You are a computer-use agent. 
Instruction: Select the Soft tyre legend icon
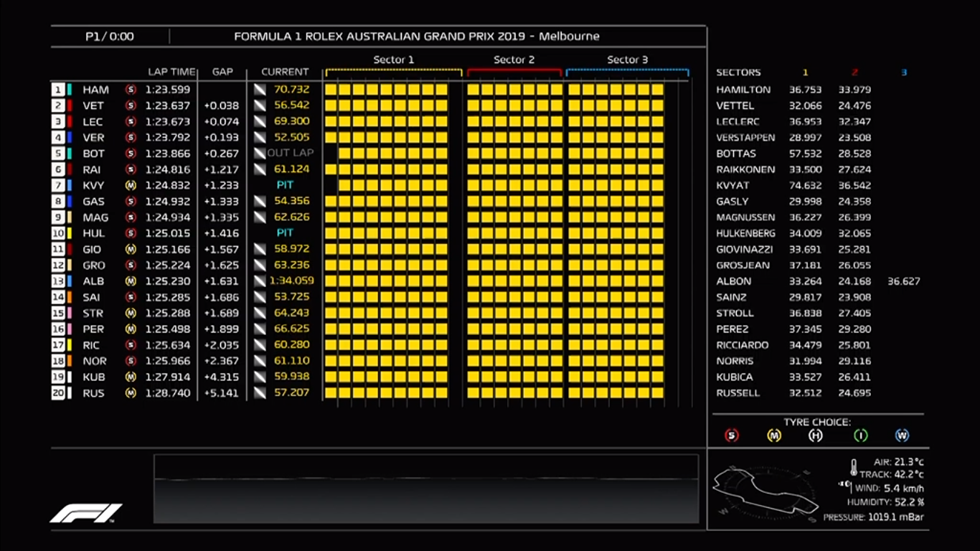tap(732, 435)
